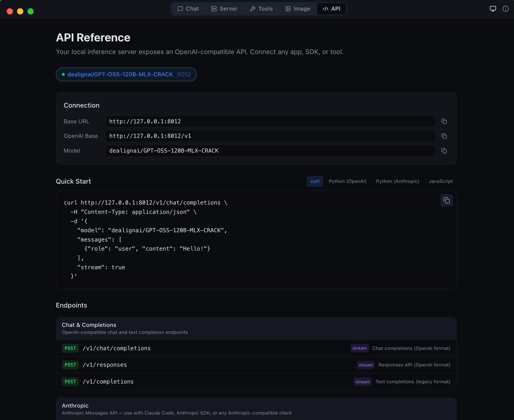Open the info icon in top right corner
Image resolution: width=514 pixels, height=420 pixels.
[x=506, y=9]
